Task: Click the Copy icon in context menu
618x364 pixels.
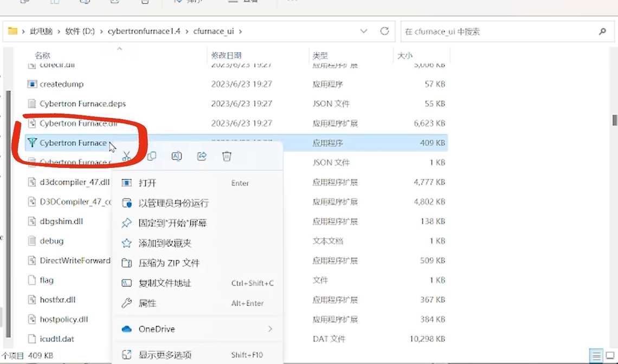Action: coord(151,157)
